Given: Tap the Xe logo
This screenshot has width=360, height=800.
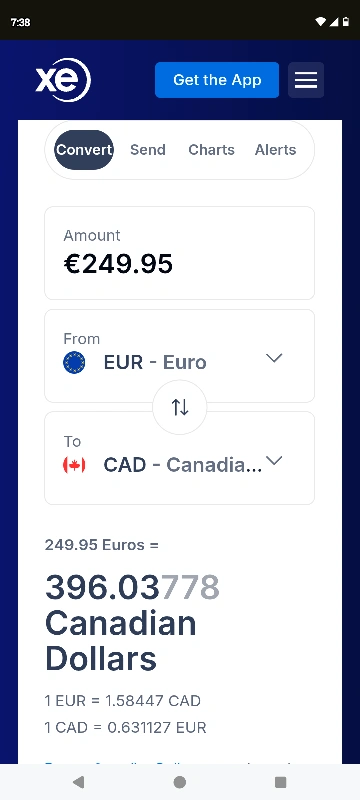Looking at the screenshot, I should point(63,80).
